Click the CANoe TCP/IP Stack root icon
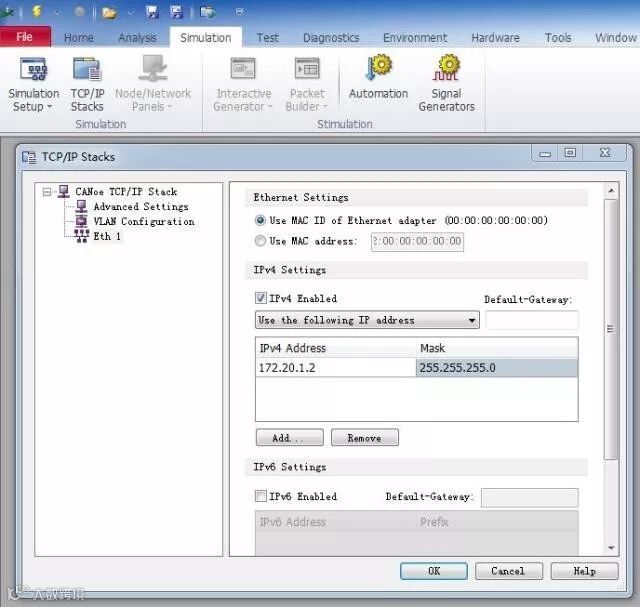The height and width of the screenshot is (607, 640). pyautogui.click(x=64, y=191)
